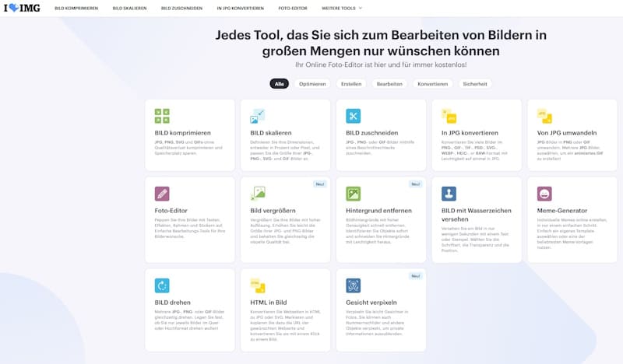Click the Hintergrund entfernen green icon
623x364 pixels.
(x=354, y=194)
